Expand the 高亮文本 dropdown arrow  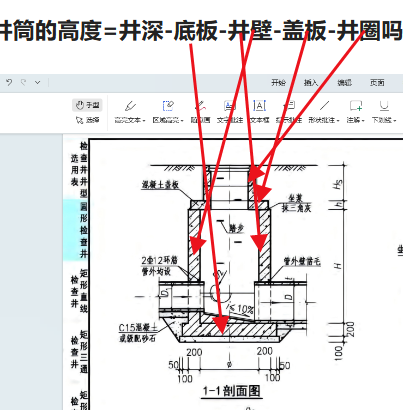[144, 120]
